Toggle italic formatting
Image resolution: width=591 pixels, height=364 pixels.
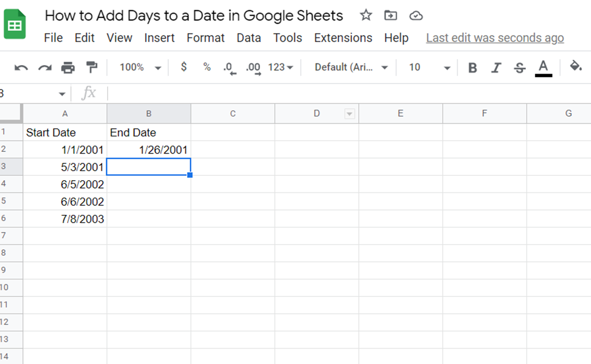[496, 68]
